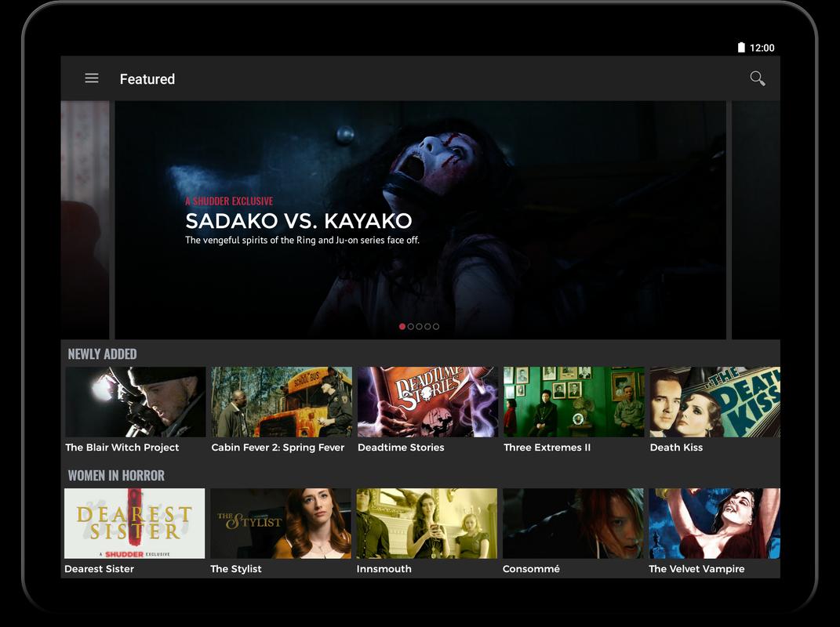The width and height of the screenshot is (840, 627).
Task: Click the Dearest Sister title text
Action: pyautogui.click(x=99, y=569)
